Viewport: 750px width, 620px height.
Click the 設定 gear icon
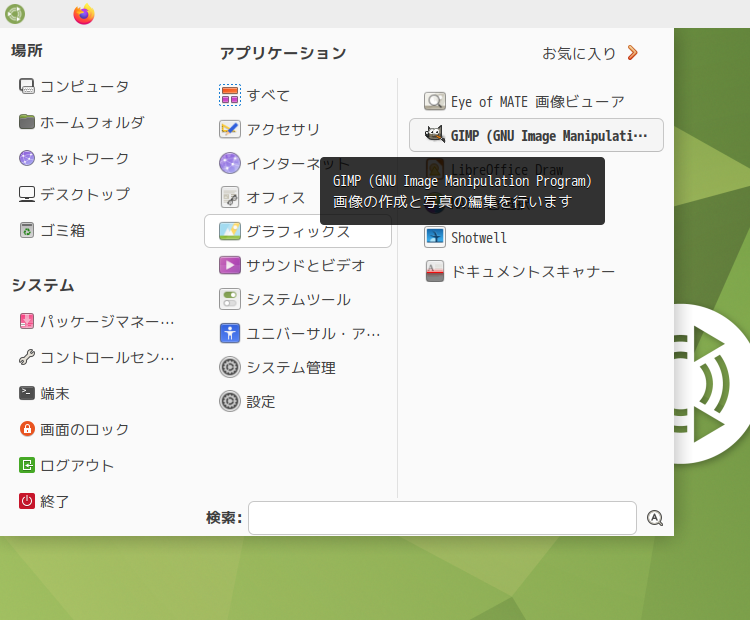(230, 401)
